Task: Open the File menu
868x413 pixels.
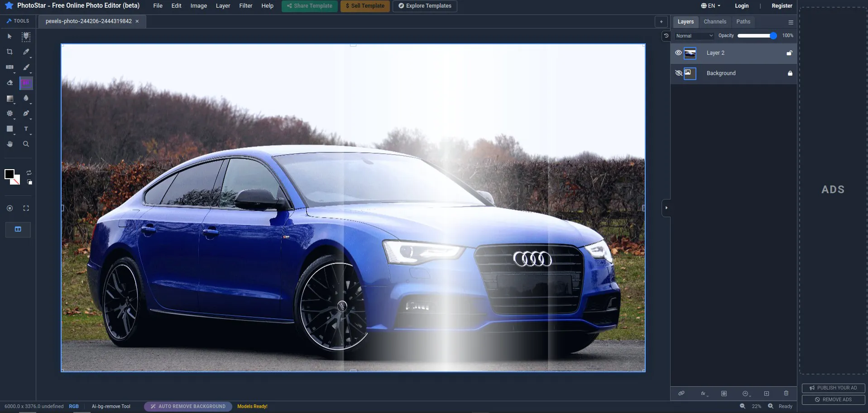Action: pos(158,6)
